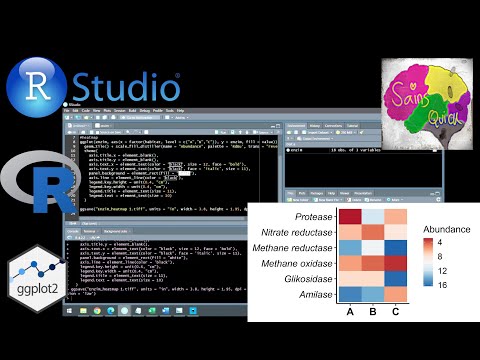Image resolution: width=480 pixels, height=360 pixels.
Task: Open the Help menu
Action: (180, 111)
